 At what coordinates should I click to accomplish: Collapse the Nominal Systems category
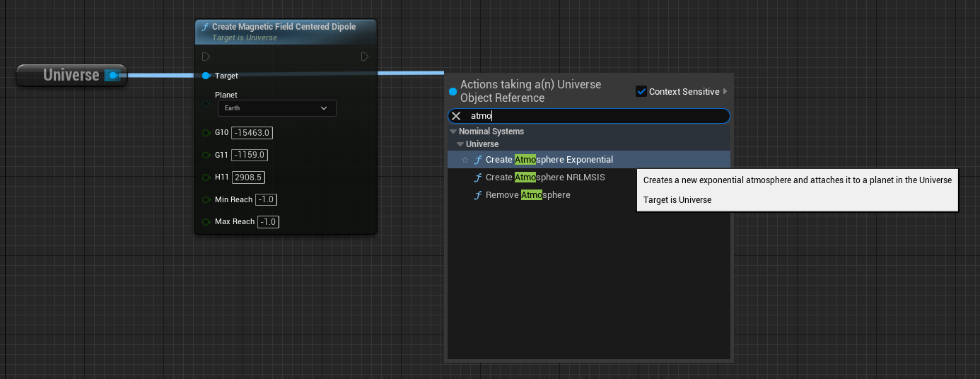453,132
